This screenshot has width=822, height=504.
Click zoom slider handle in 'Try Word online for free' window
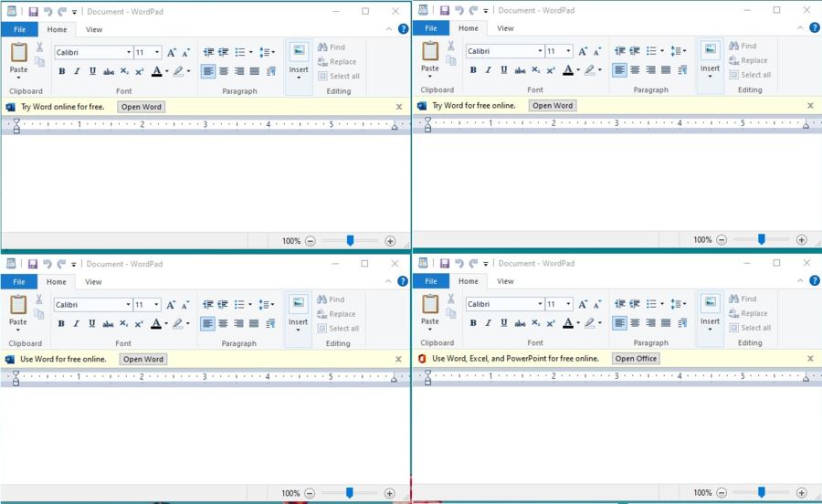point(350,240)
